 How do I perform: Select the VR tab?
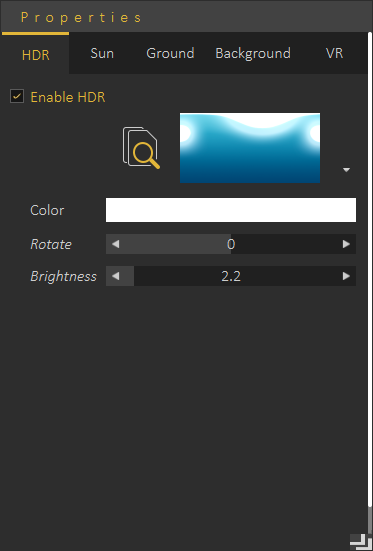tap(334, 53)
